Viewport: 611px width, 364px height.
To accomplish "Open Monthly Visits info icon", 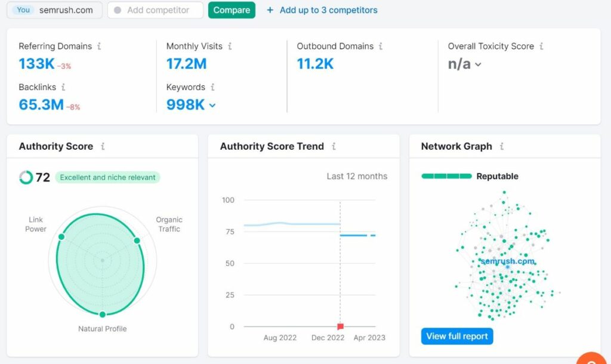I will (x=230, y=46).
